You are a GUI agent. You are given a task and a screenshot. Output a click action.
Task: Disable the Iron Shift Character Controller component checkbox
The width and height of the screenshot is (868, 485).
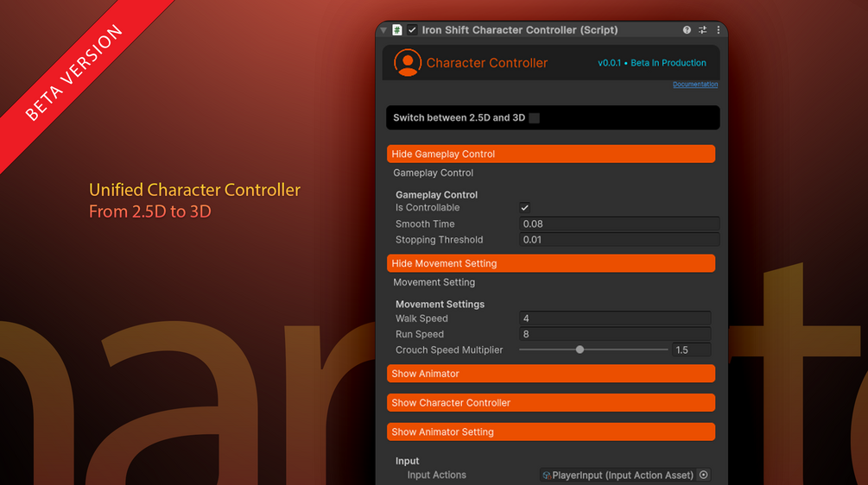[x=412, y=30]
